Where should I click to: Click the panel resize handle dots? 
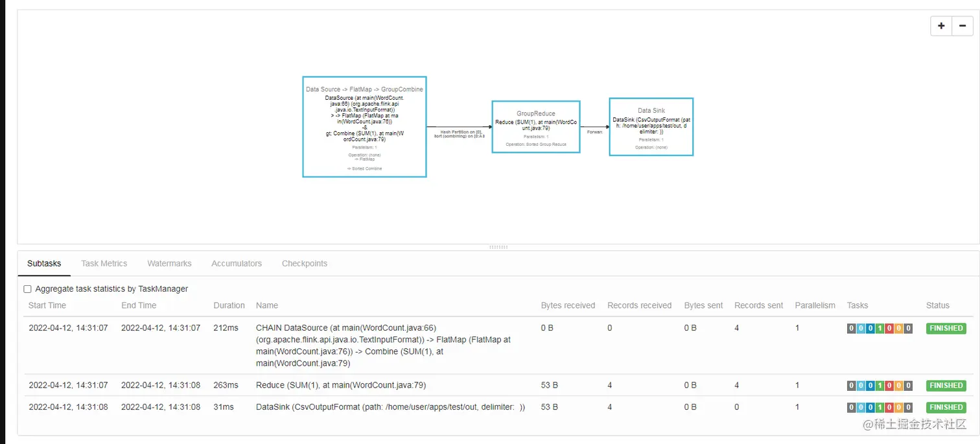point(498,247)
